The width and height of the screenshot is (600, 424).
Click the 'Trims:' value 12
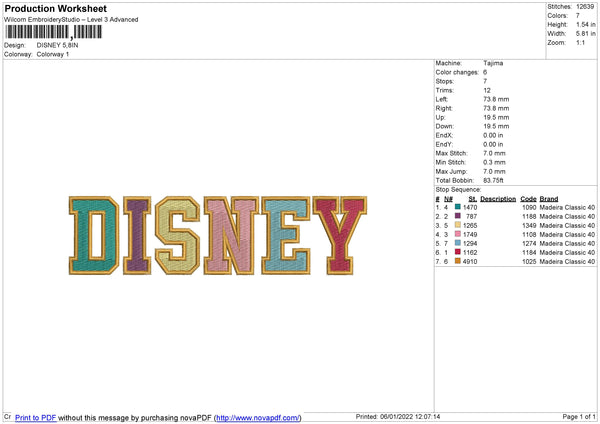[487, 90]
